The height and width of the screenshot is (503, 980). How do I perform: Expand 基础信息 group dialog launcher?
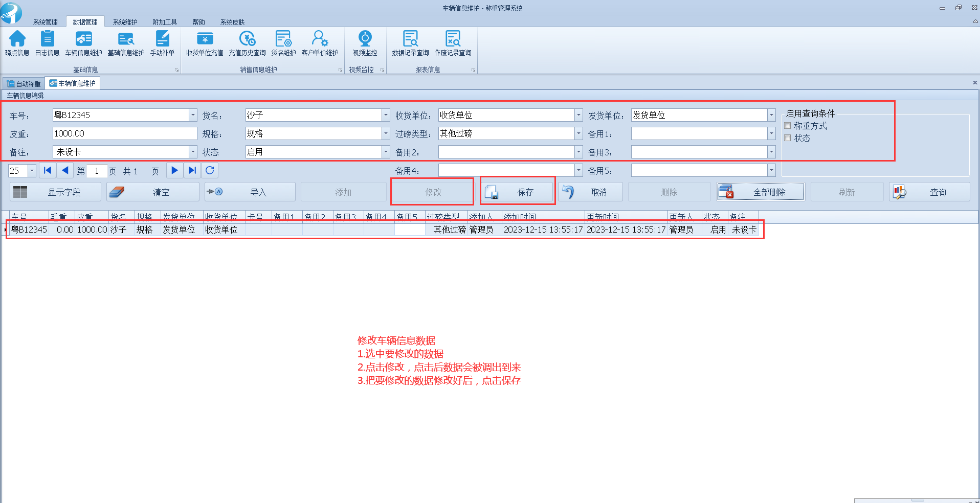(x=177, y=70)
